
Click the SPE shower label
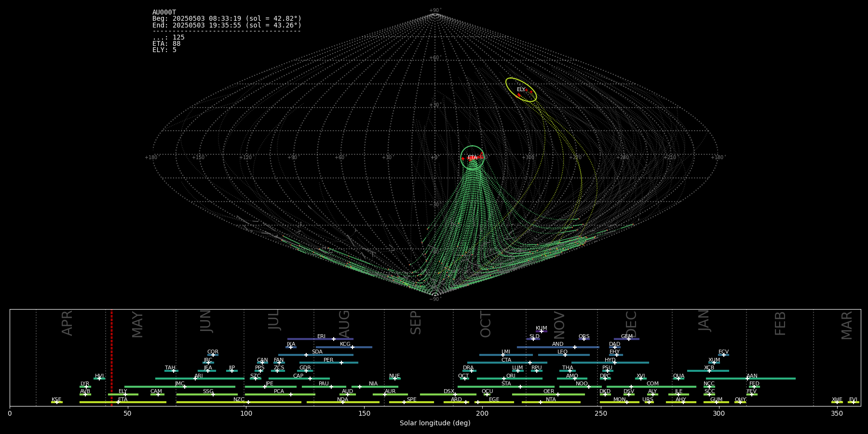pyautogui.click(x=412, y=400)
